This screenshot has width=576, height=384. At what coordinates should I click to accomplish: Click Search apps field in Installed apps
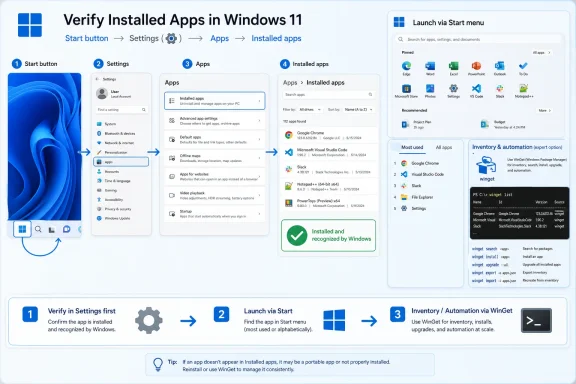click(x=329, y=95)
